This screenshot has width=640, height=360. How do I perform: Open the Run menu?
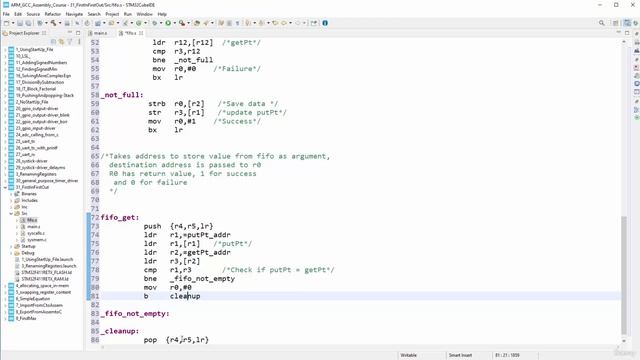click(128, 14)
